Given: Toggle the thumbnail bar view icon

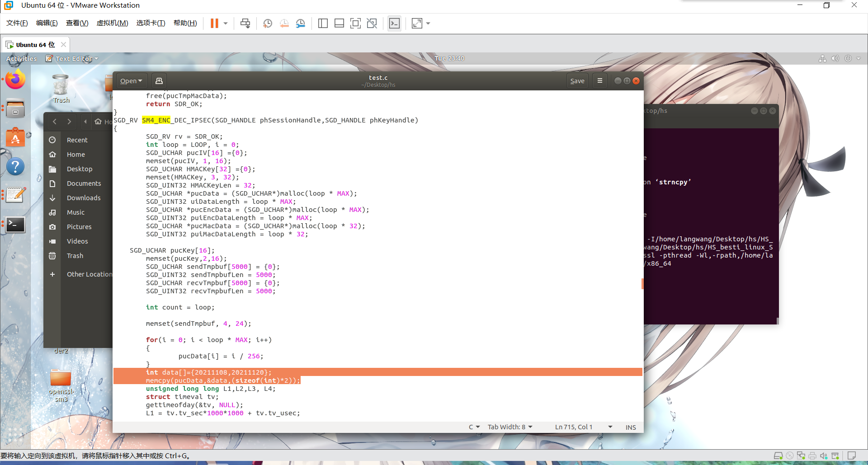Looking at the screenshot, I should click(x=339, y=23).
